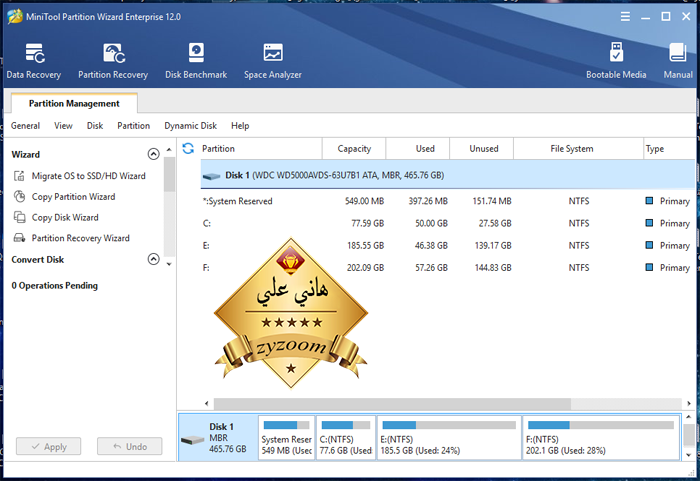Open the Dynamic Disk menu
The width and height of the screenshot is (700, 481).
click(x=191, y=126)
